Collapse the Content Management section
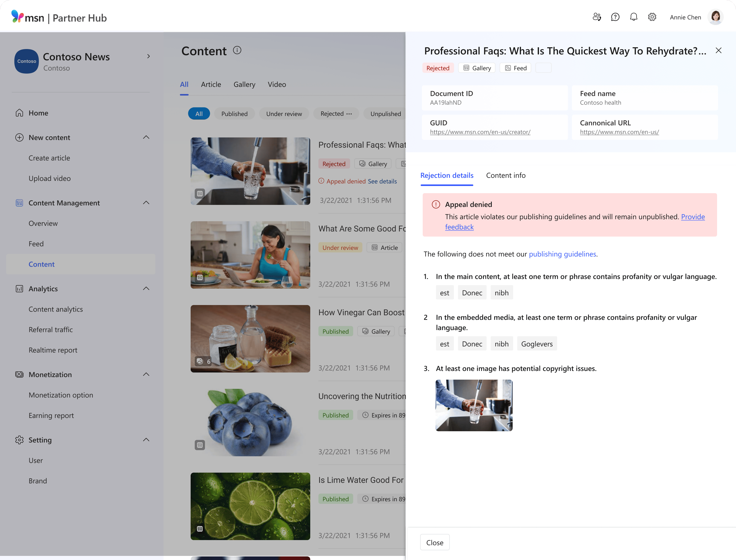The width and height of the screenshot is (736, 560). click(146, 203)
